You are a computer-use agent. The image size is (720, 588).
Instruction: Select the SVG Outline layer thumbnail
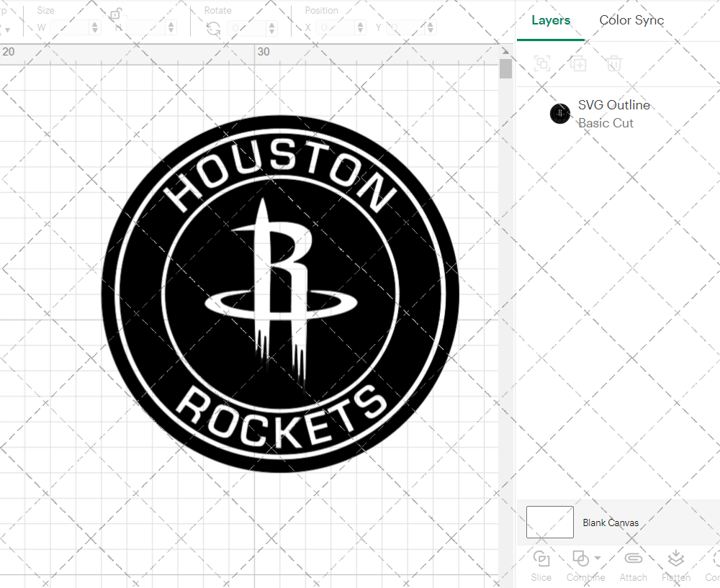tap(560, 113)
